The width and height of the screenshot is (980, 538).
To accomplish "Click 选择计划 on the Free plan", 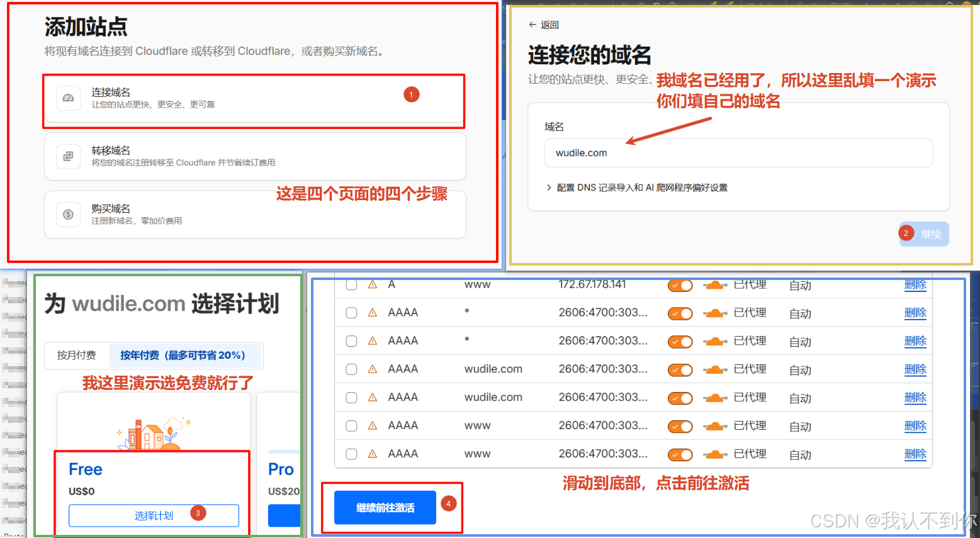I will pos(154,515).
